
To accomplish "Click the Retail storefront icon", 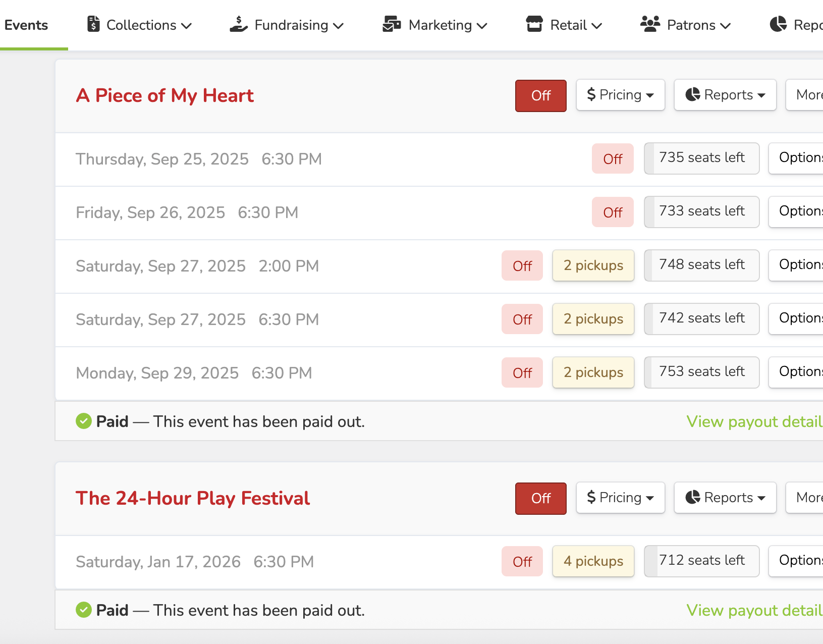I will [534, 24].
